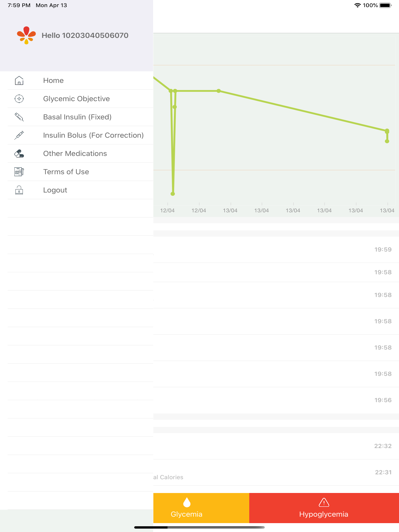The height and width of the screenshot is (532, 399).
Task: Tap the log entry timed 22:32
Action: (276, 446)
